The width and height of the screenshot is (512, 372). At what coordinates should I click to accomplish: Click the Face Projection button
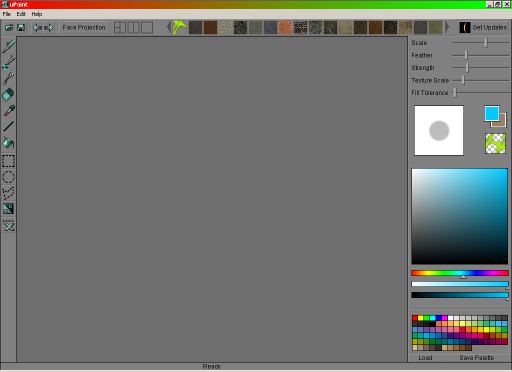[84, 27]
